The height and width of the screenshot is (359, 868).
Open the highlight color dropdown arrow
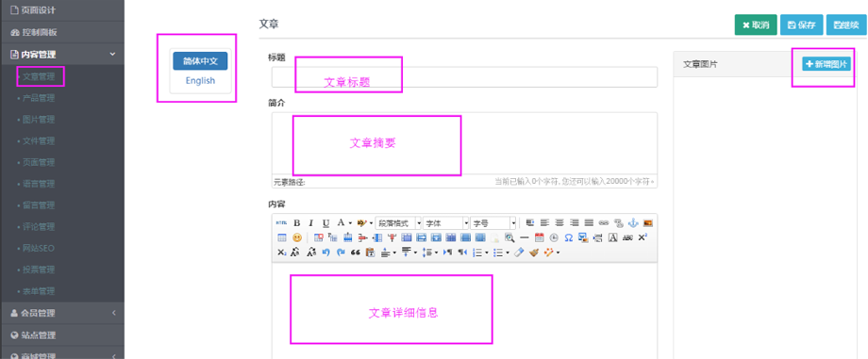(371, 223)
